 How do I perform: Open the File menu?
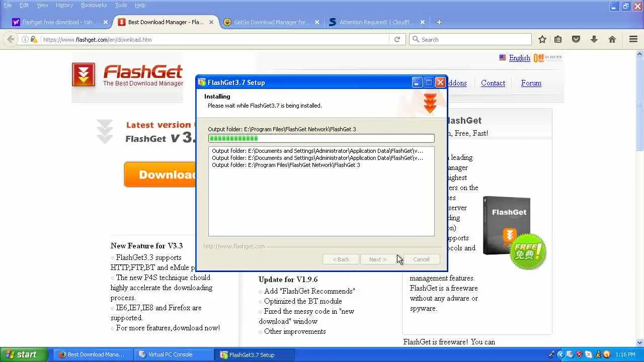click(x=8, y=5)
